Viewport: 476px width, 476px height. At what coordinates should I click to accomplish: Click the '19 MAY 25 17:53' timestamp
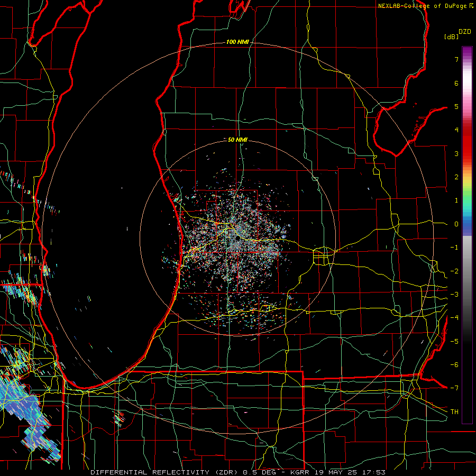pos(350,472)
